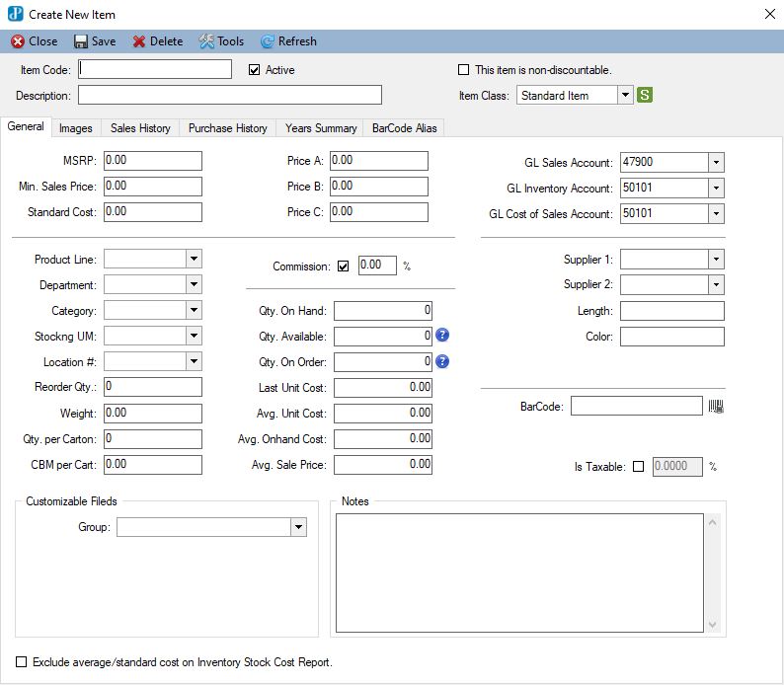Open the Product Line dropdown

point(194,259)
